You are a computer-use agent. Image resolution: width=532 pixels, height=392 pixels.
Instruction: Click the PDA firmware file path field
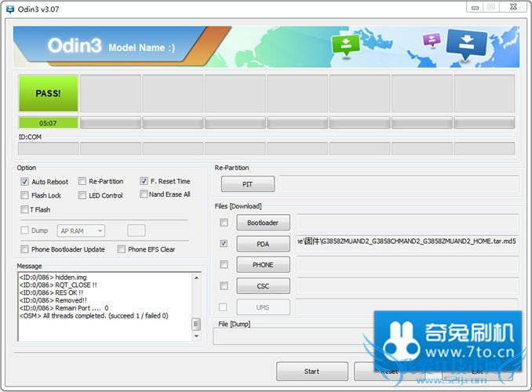click(407, 241)
